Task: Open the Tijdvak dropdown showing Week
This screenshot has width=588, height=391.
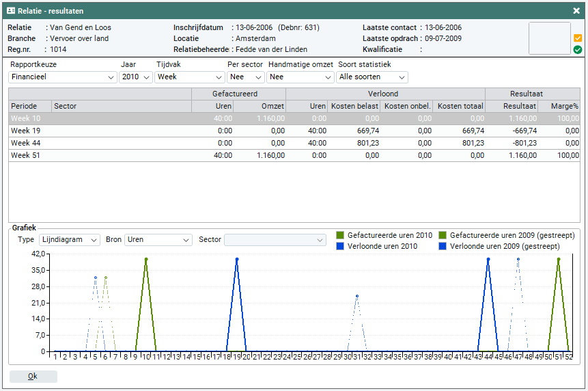Action: [189, 77]
